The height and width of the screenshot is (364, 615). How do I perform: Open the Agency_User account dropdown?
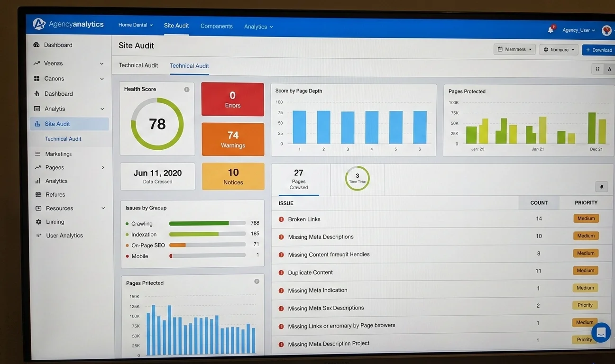coord(578,30)
